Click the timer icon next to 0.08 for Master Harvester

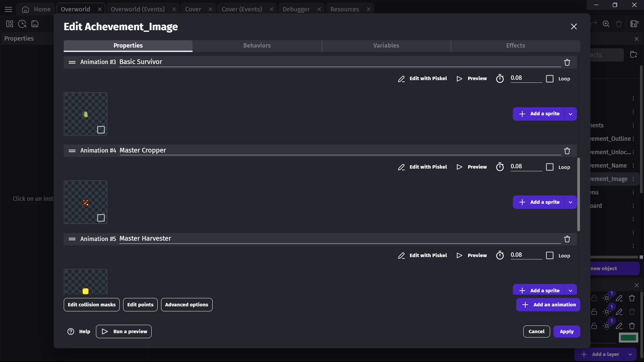[500, 255]
